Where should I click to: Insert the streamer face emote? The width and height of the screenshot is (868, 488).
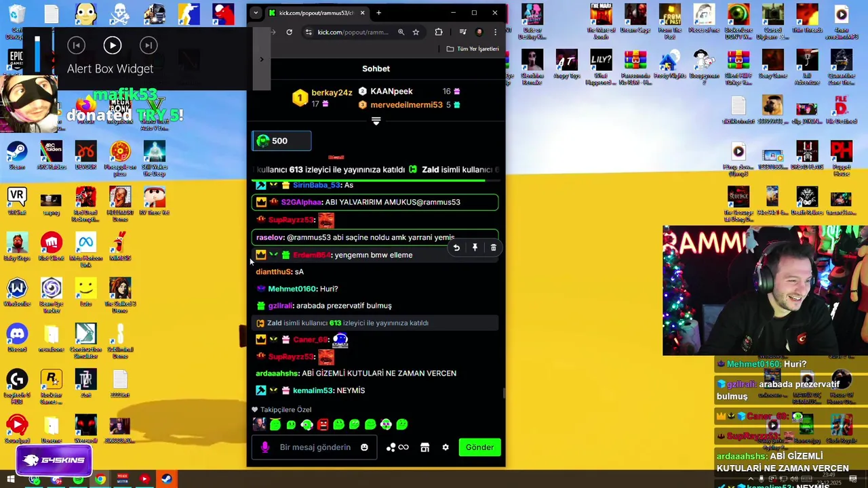coord(259,424)
